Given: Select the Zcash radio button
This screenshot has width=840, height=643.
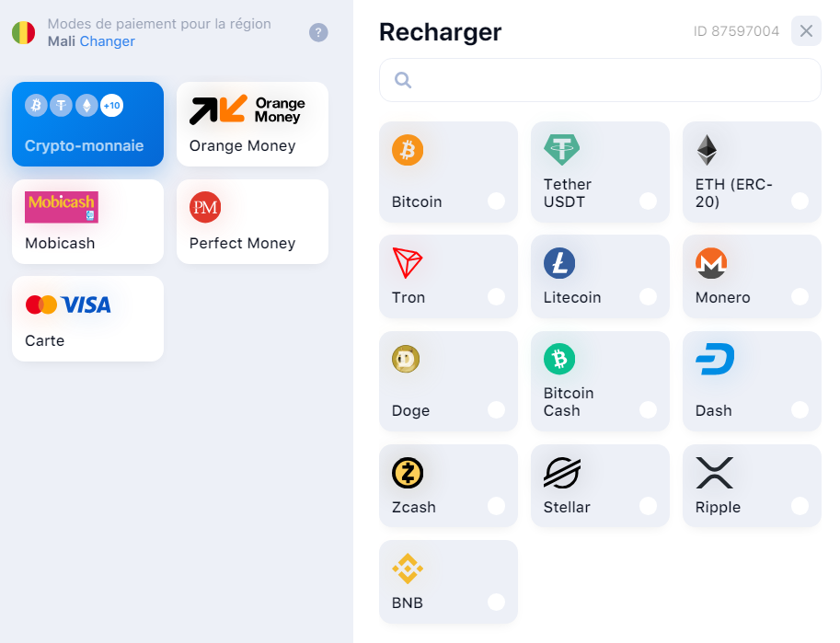Looking at the screenshot, I should pyautogui.click(x=496, y=506).
